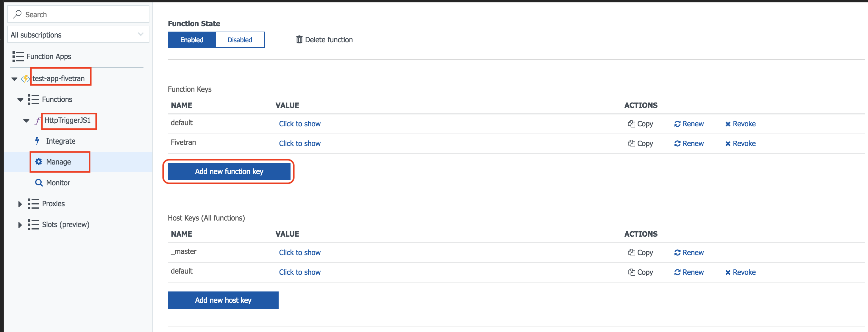Open the HttpTriggerJS1 function

click(67, 120)
